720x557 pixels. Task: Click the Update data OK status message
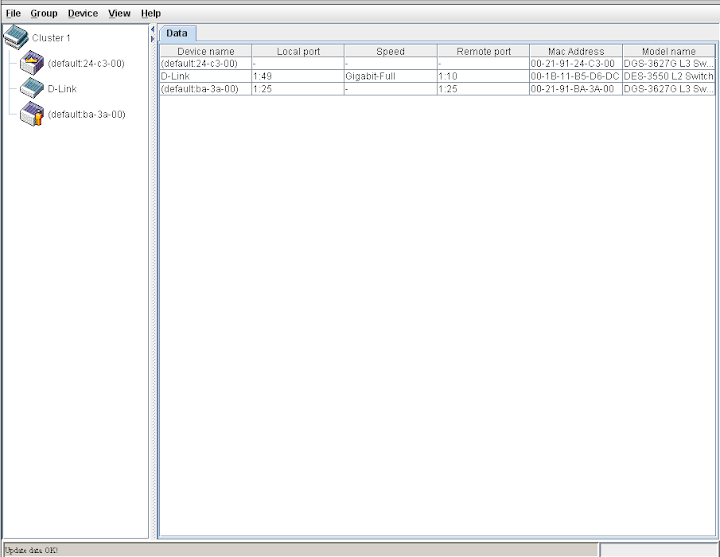pos(31,550)
